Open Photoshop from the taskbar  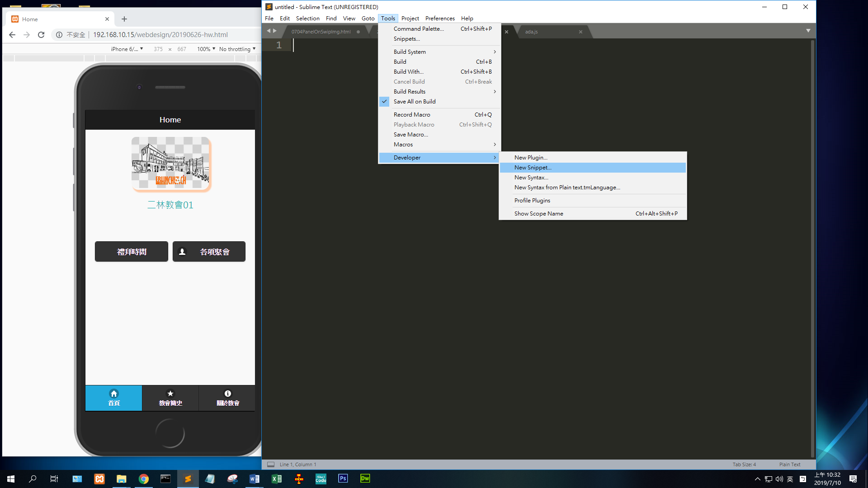coord(343,479)
